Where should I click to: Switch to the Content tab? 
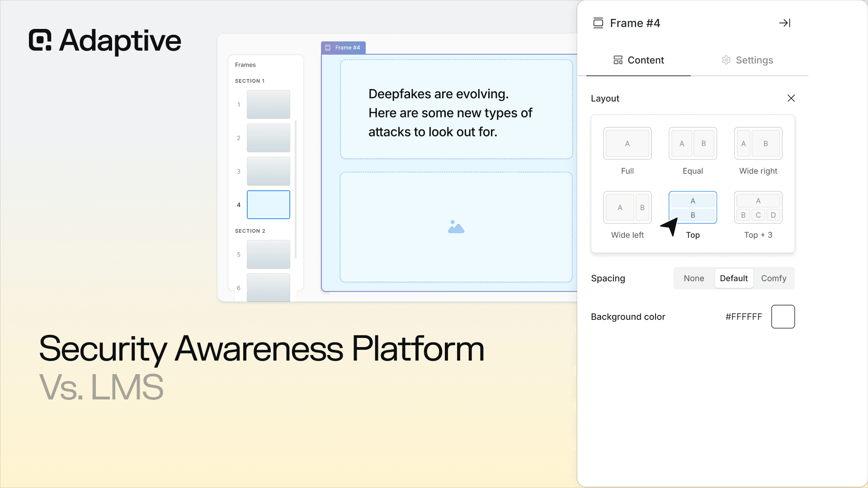638,60
